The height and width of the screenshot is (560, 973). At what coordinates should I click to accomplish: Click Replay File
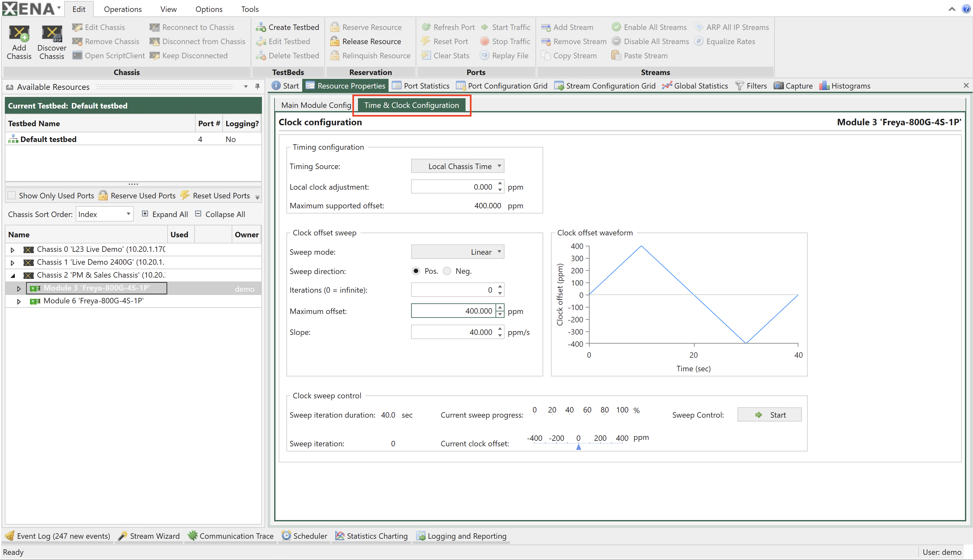504,56
